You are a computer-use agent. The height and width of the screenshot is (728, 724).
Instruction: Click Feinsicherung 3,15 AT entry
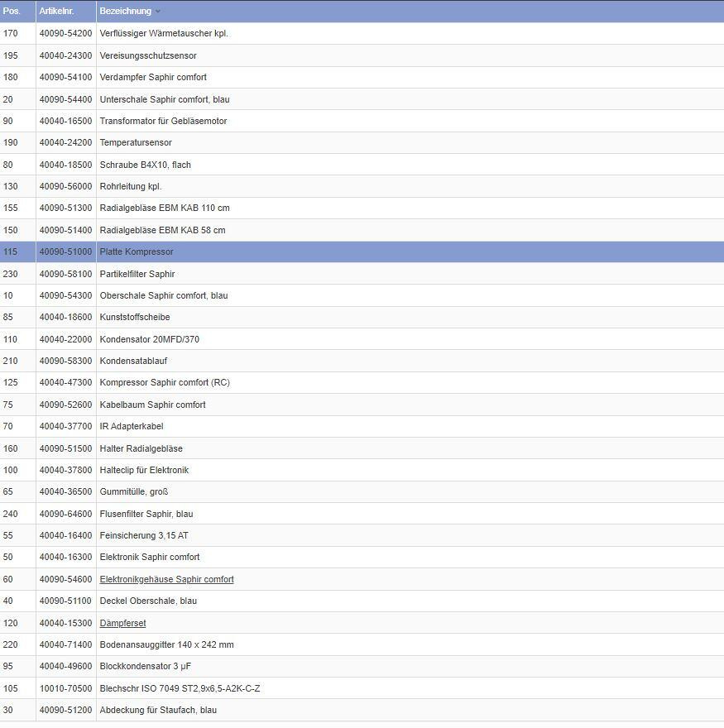[x=144, y=535]
